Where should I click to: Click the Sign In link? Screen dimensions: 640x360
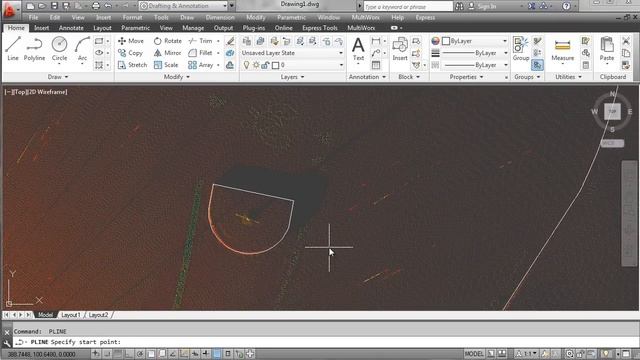click(x=487, y=6)
